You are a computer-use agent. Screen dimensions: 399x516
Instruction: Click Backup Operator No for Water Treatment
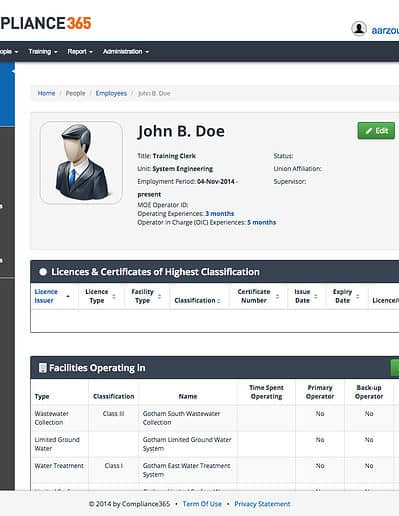click(369, 466)
